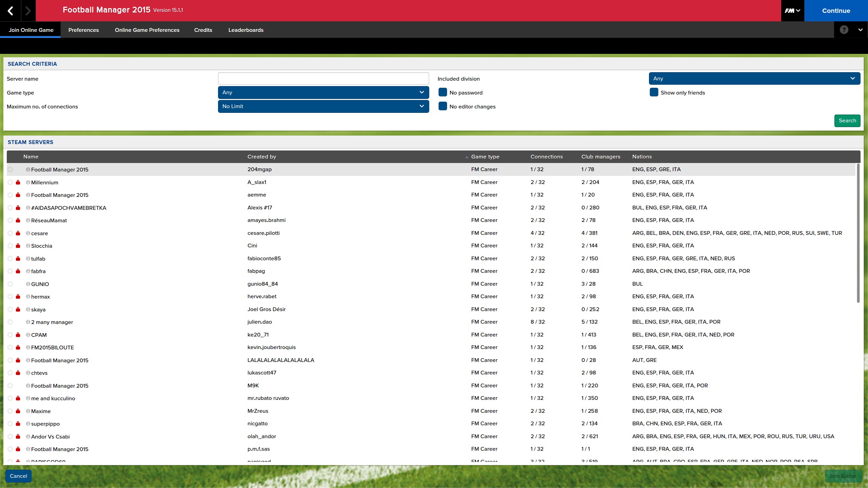The width and height of the screenshot is (868, 488).
Task: Click the 4 / 381 club managers cell
Action: 589,233
